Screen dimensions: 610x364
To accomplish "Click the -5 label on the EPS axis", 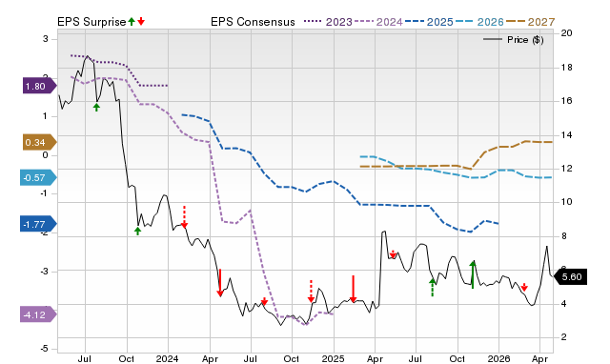I will tap(45, 349).
